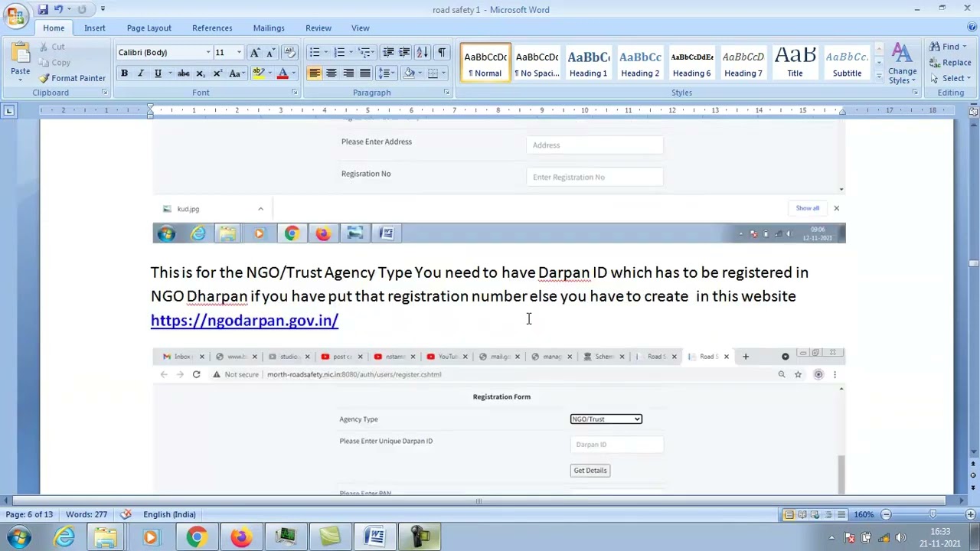Viewport: 980px width, 551px height.
Task: Click Format Painter
Action: 72,78
